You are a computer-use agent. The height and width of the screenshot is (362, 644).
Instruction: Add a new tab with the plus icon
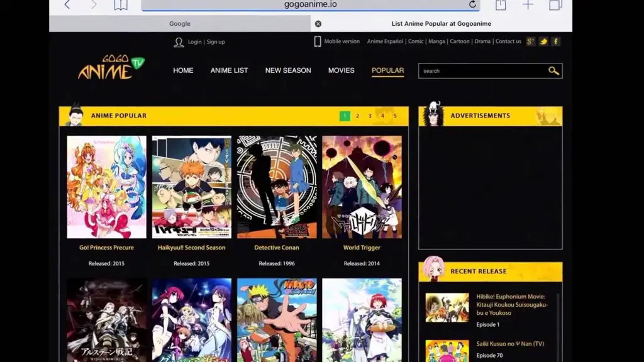(x=528, y=5)
